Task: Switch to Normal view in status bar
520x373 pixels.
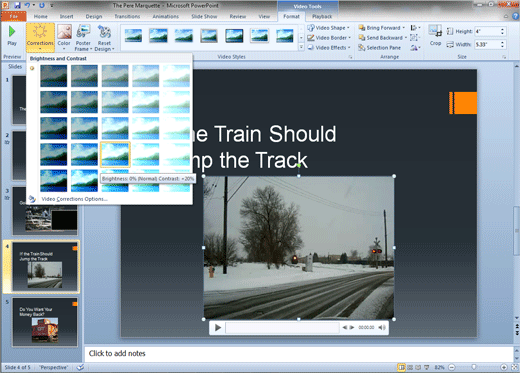Action: coord(401,367)
